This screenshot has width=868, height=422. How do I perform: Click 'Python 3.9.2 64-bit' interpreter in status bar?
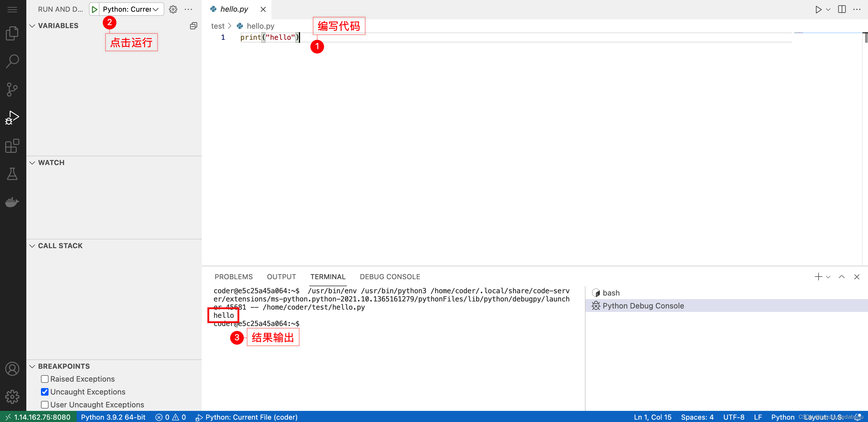pyautogui.click(x=113, y=417)
